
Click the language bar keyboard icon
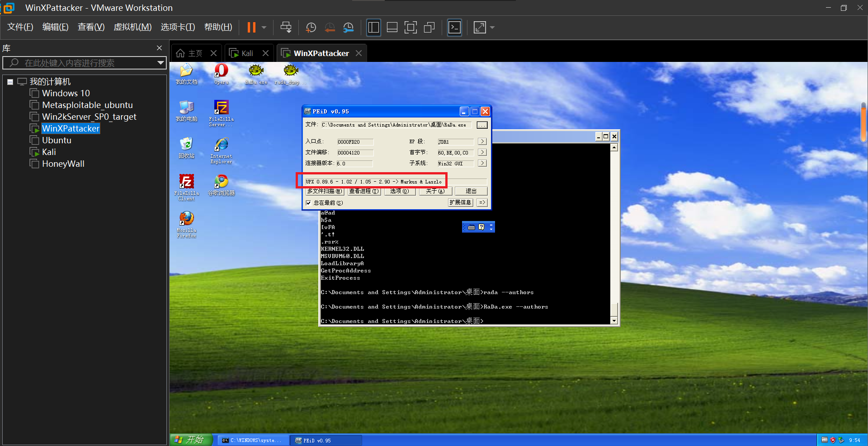pos(472,227)
